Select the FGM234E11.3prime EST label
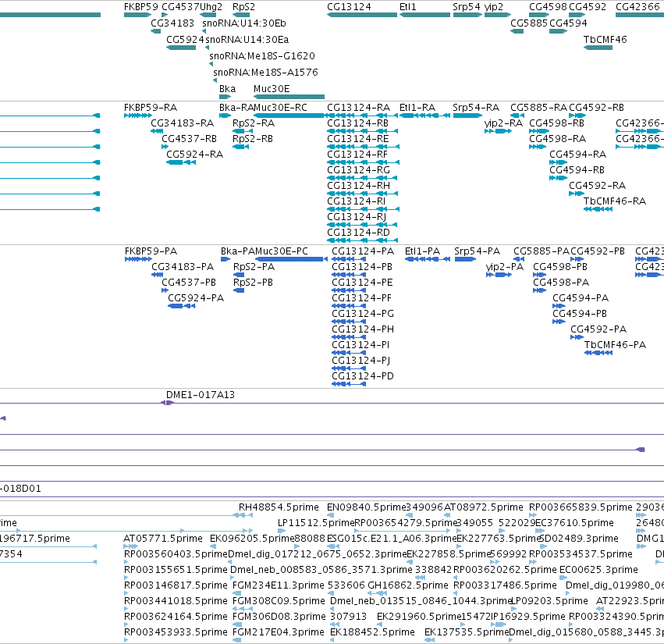This screenshot has height=644, width=664. pyautogui.click(x=279, y=585)
